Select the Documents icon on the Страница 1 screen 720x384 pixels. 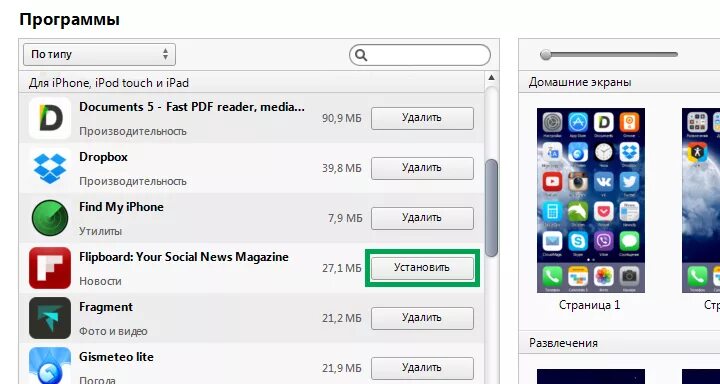point(603,123)
